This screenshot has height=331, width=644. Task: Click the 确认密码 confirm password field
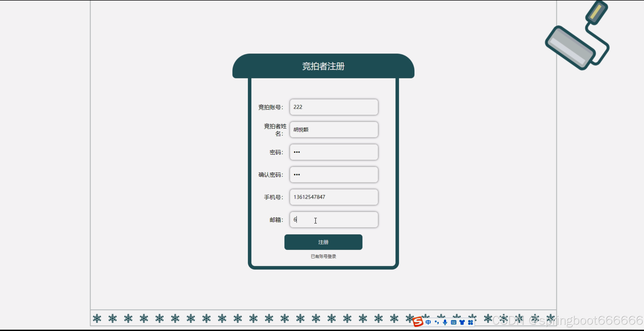pos(334,174)
